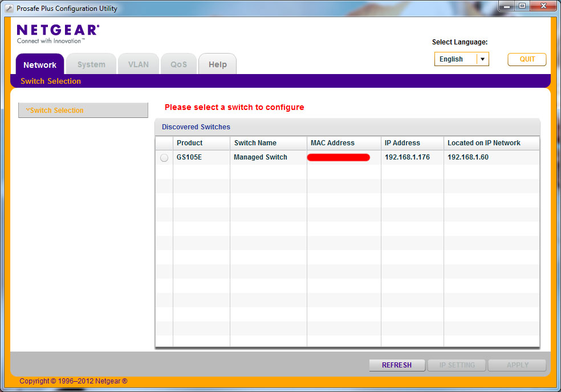Click the Switch Name column header
The image size is (561, 392).
pos(269,143)
